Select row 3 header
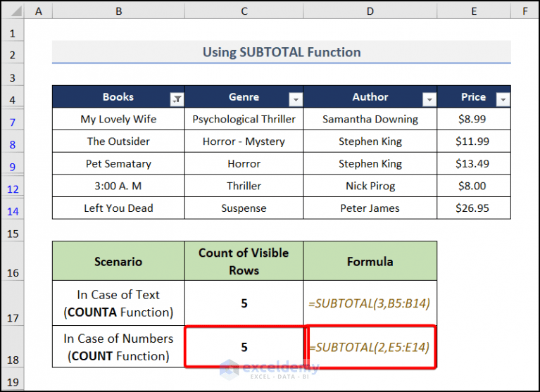This screenshot has height=392, width=540. 13,75
